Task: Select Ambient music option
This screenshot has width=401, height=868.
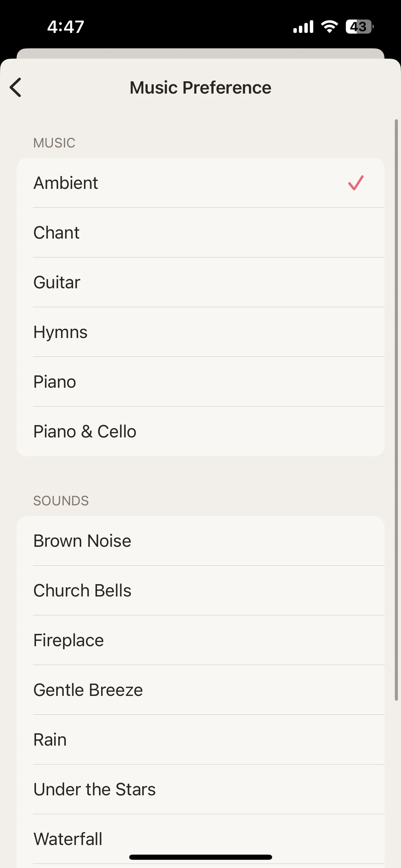Action: pos(200,183)
